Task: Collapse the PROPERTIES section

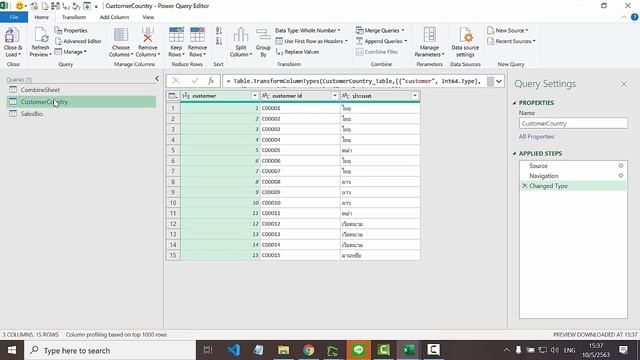Action: coord(514,103)
